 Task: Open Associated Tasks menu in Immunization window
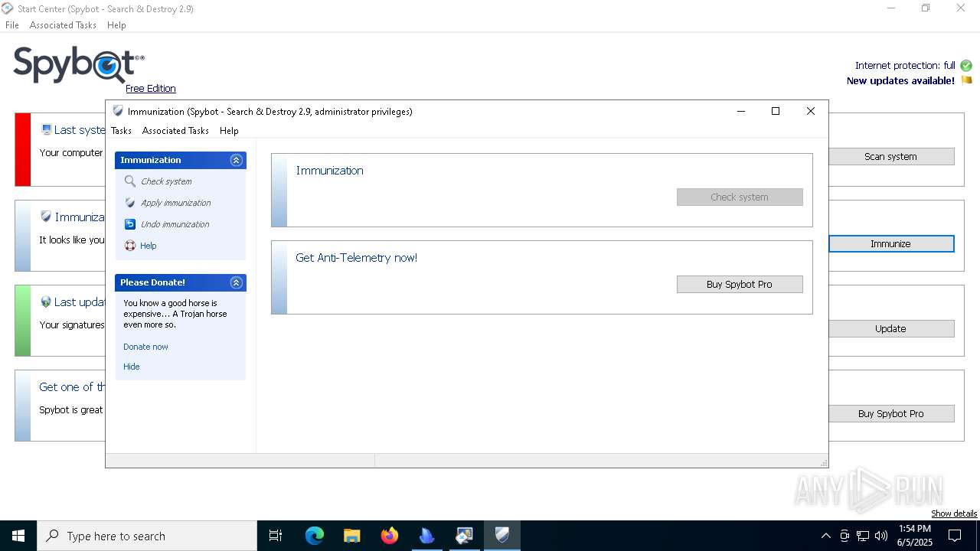click(175, 131)
